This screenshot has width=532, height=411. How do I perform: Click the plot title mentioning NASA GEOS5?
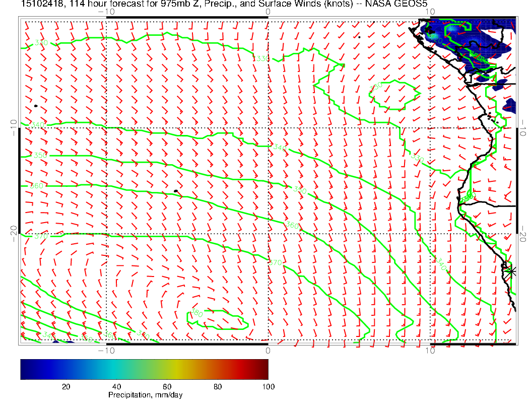pyautogui.click(x=224, y=4)
